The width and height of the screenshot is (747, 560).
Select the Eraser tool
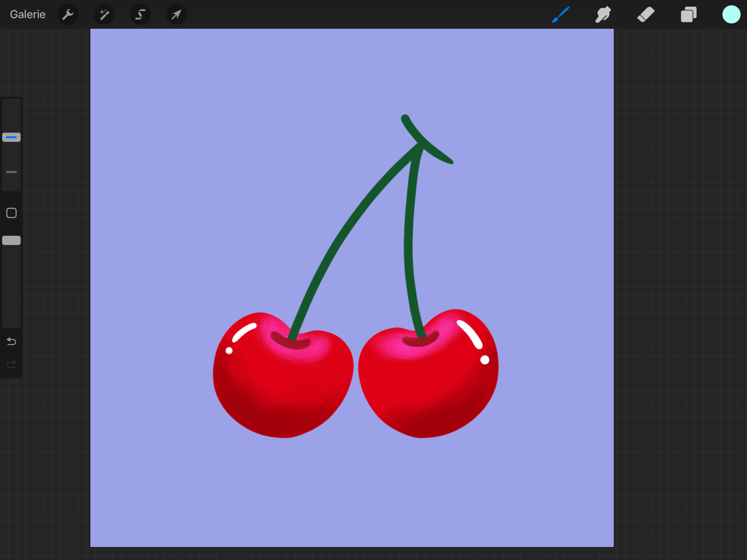pyautogui.click(x=646, y=15)
